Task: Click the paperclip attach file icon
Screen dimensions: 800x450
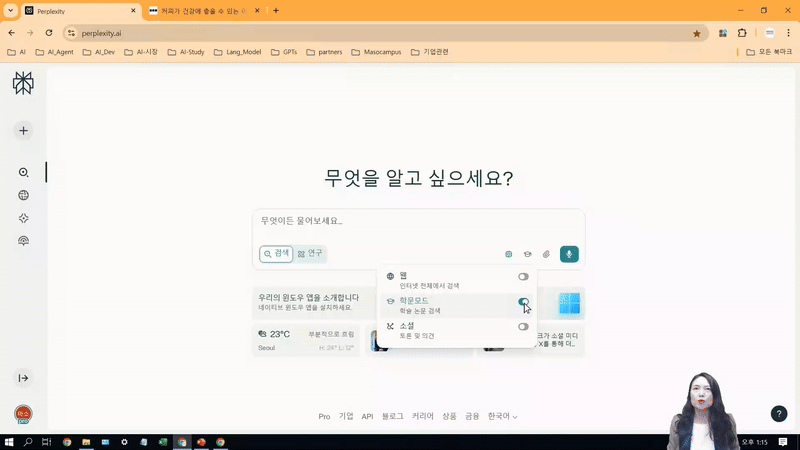Action: 546,254
